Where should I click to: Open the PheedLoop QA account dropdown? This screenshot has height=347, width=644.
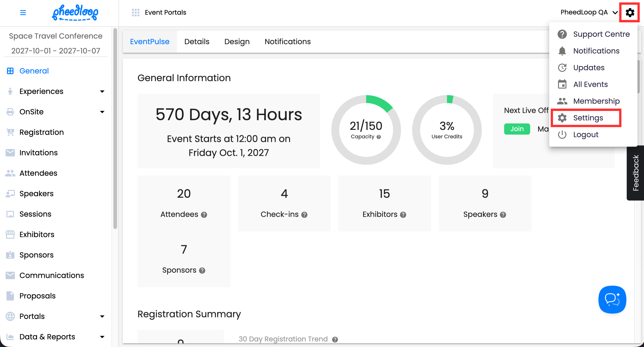(x=588, y=12)
